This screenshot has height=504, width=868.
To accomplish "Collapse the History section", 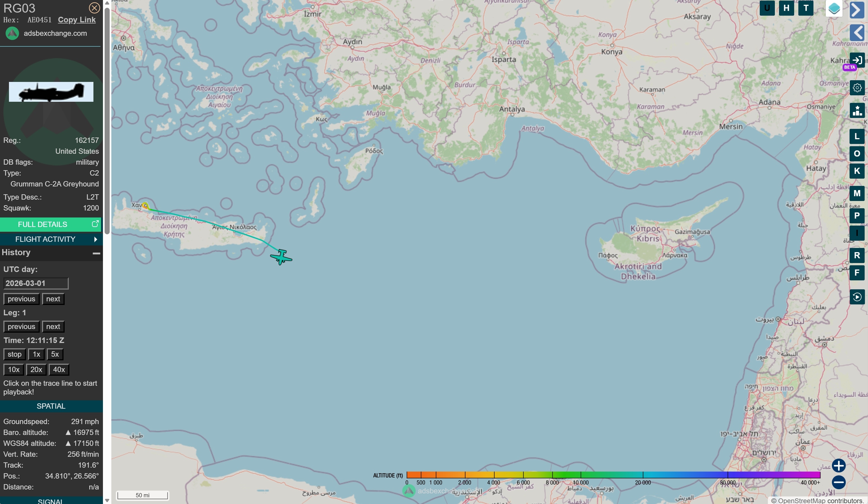I will 96,253.
